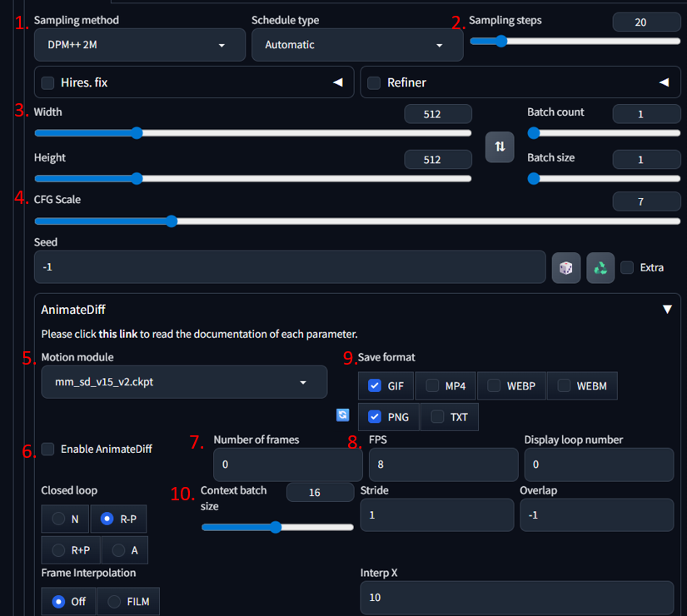The image size is (687, 616).
Task: Select FILM frame interpolation
Action: (x=128, y=602)
